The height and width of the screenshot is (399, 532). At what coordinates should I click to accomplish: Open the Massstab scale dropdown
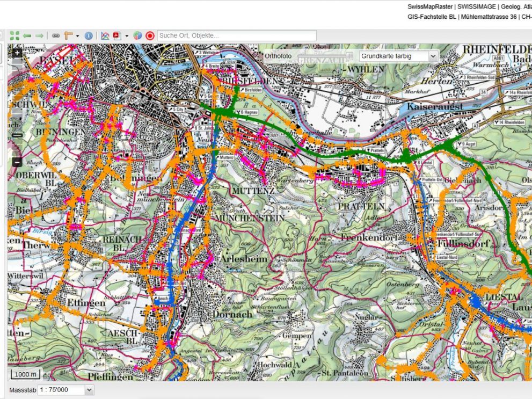coord(89,390)
